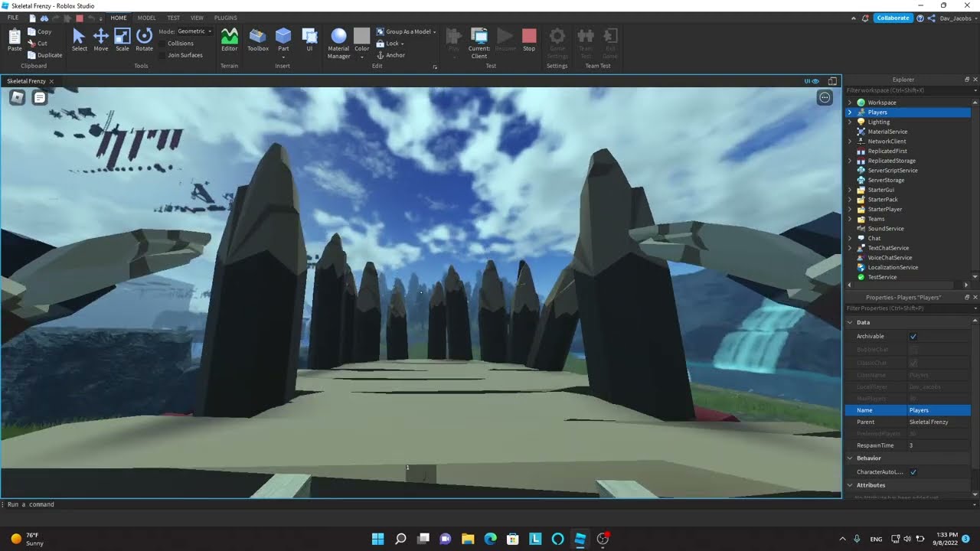Click the red stop square in quick access bar
This screenshot has width=980, height=551.
(79, 18)
